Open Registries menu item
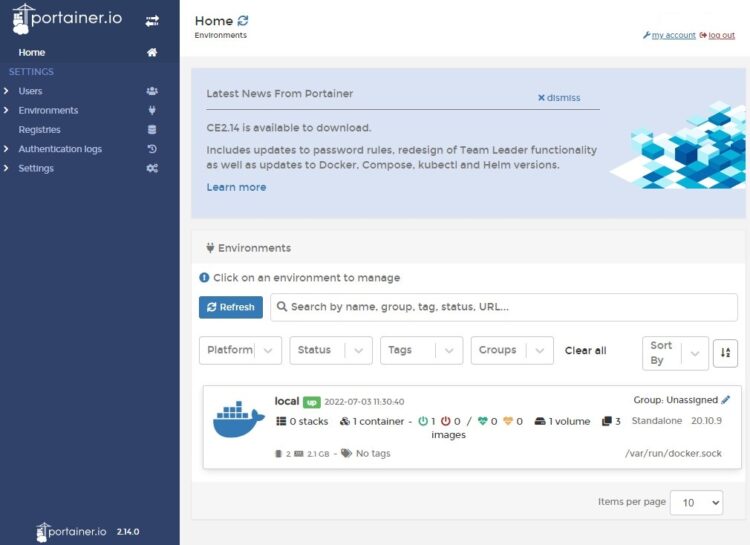 39,130
